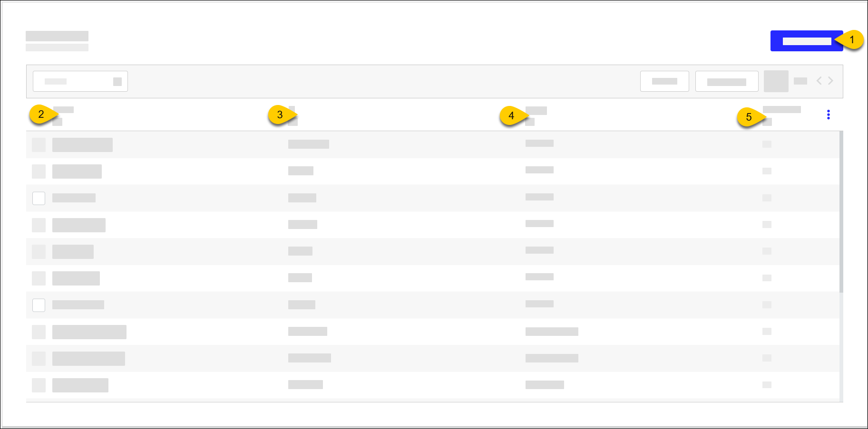Screen dimensions: 868x429
Task: Select the column header labeled by callout 2
Action: (63, 110)
